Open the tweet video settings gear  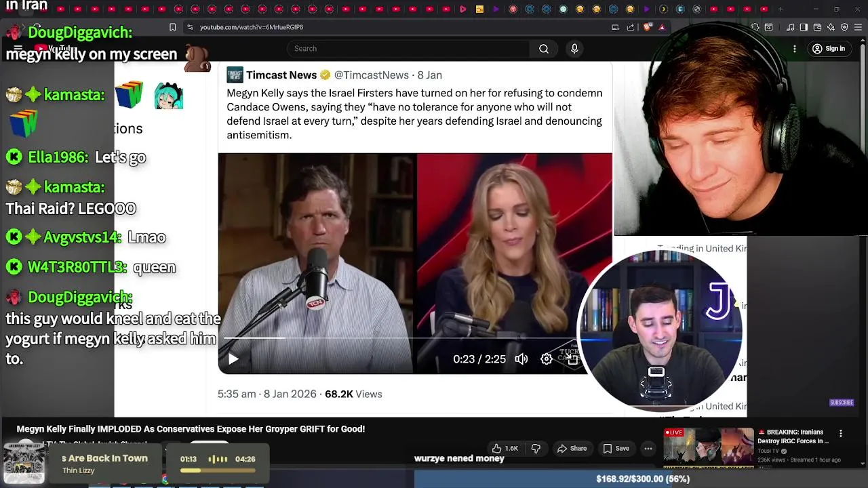click(x=547, y=359)
